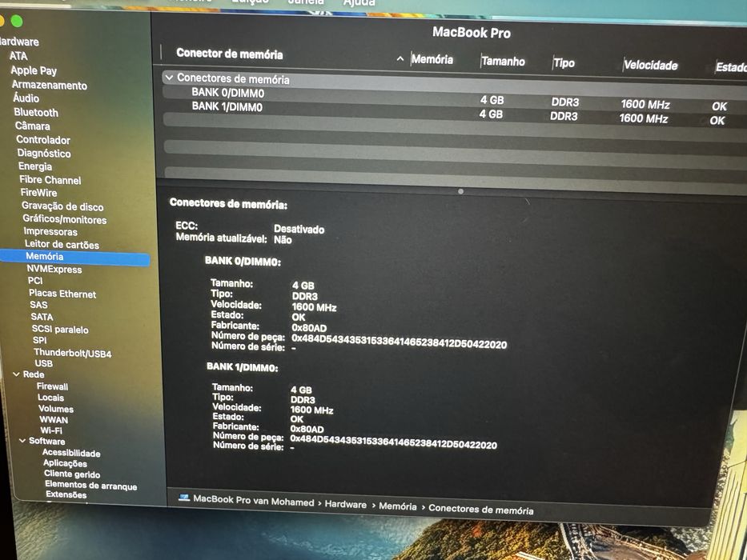Open Bluetooth in the sidebar
Viewport: 747px width, 560px height.
click(36, 112)
